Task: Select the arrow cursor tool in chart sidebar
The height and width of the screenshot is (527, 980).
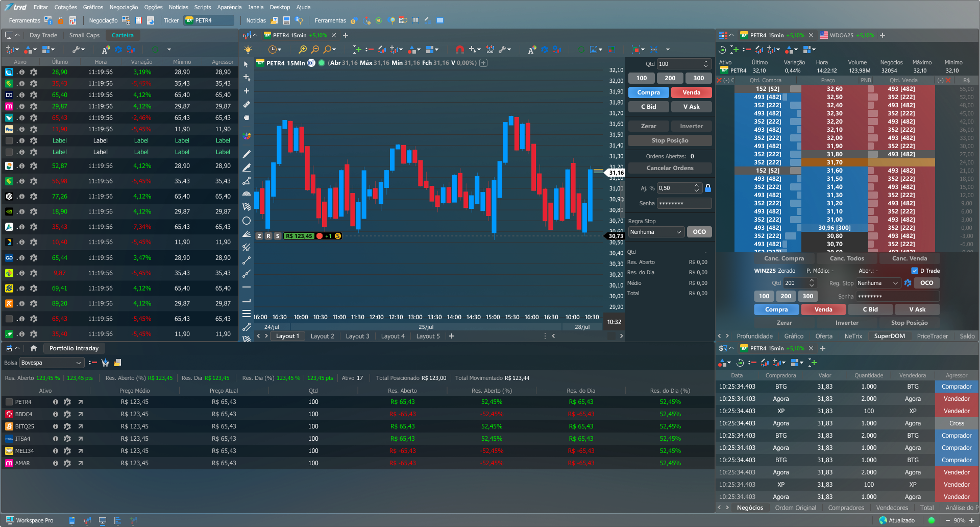Action: point(247,64)
